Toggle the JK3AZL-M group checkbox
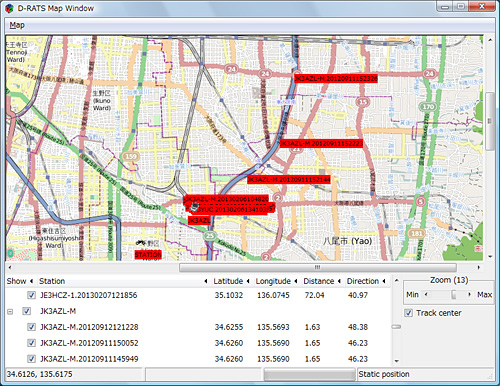The image size is (500, 386). 26,311
